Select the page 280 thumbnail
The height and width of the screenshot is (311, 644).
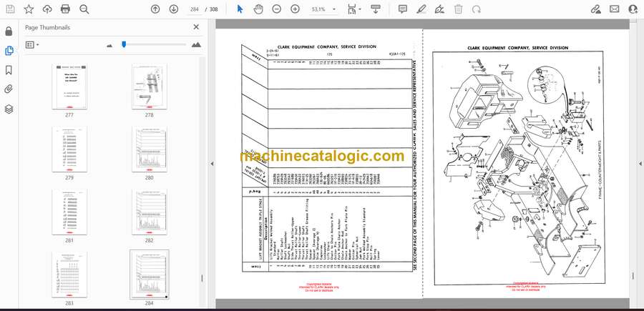coord(149,149)
